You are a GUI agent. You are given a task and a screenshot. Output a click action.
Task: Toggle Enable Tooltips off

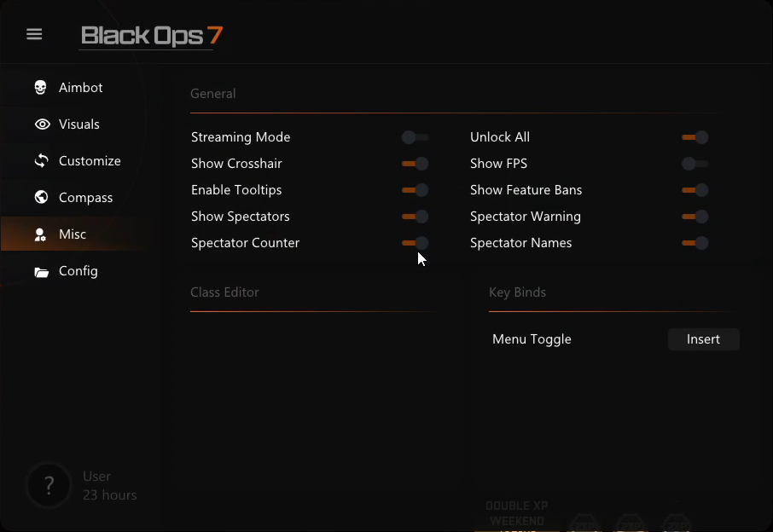pyautogui.click(x=415, y=190)
